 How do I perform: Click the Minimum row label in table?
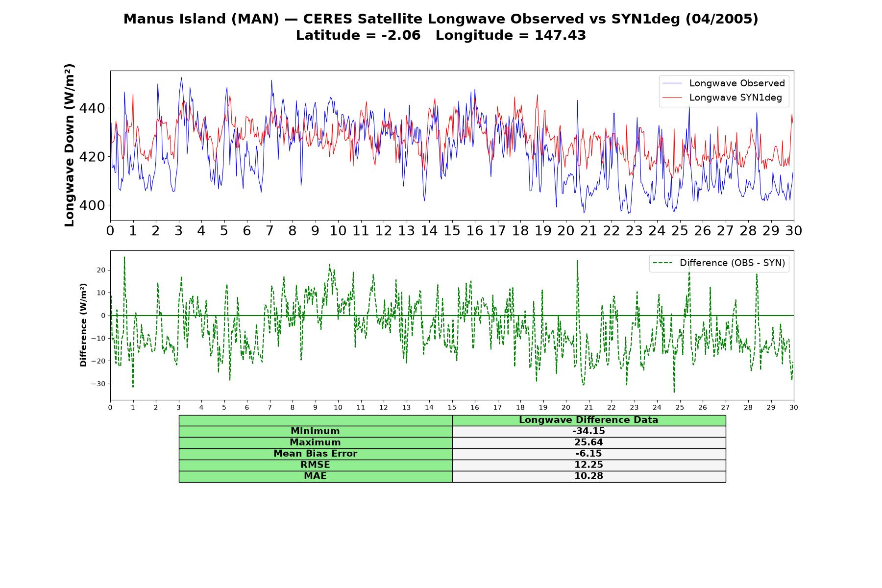tap(315, 431)
